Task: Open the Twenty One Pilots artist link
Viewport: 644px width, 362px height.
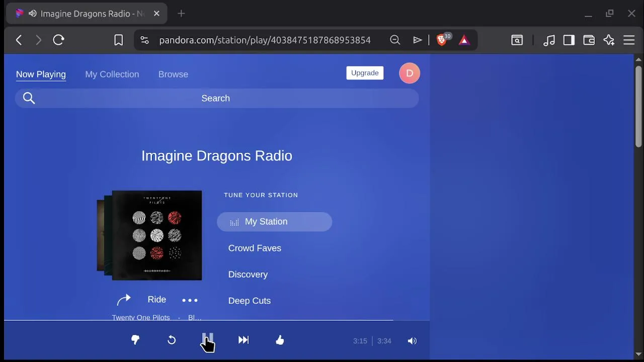Action: 141,317
